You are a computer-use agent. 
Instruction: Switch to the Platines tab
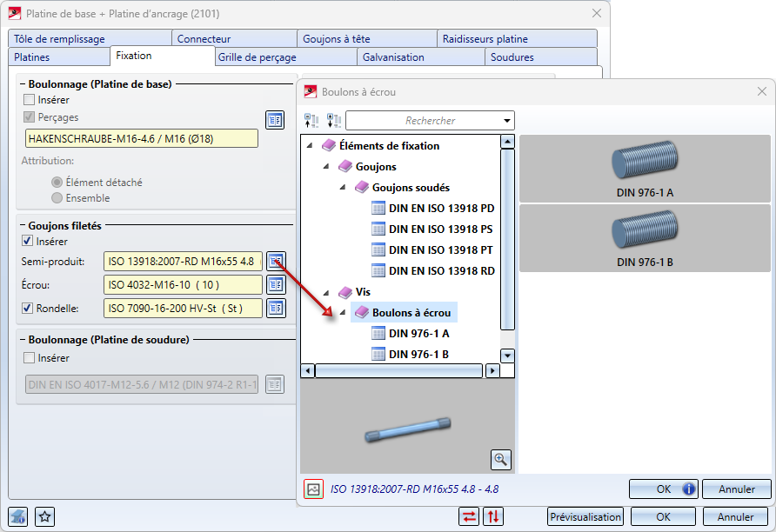coord(59,57)
